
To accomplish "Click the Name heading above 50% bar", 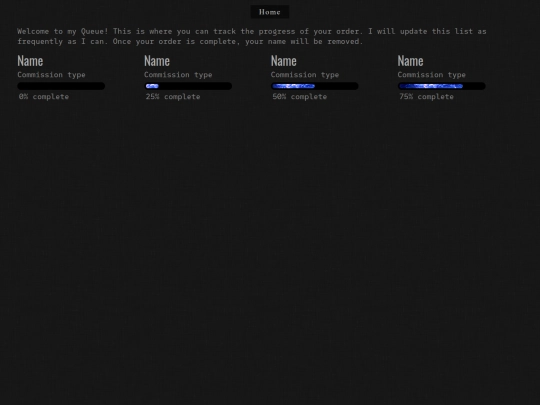I will pos(284,61).
